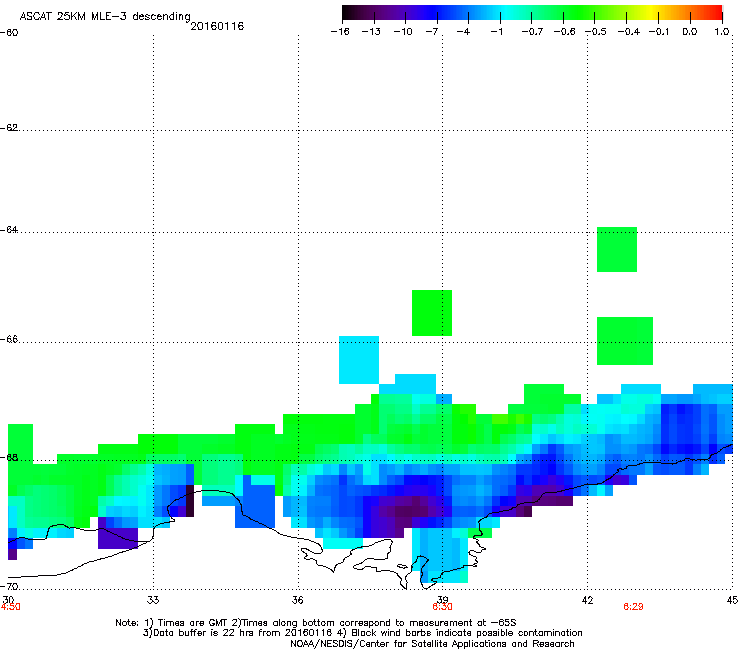Click the colorbar label -7
This screenshot has width=740, height=650.
(x=432, y=32)
